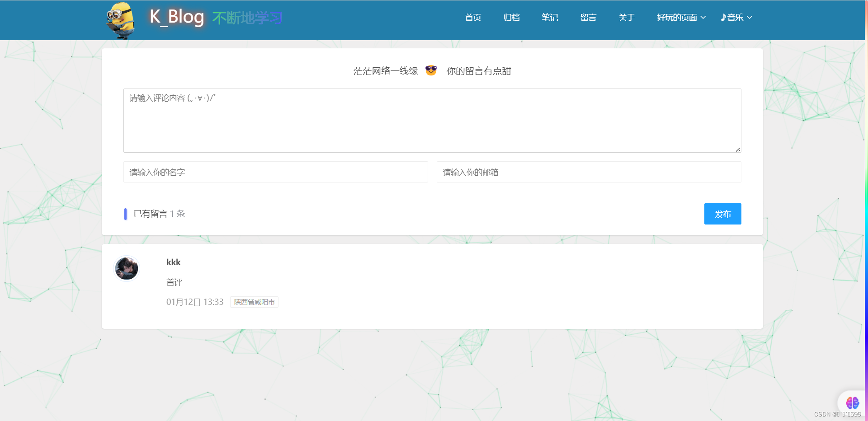The image size is (868, 421).
Task: Click the 不断地学习 tagline text
Action: click(x=247, y=18)
